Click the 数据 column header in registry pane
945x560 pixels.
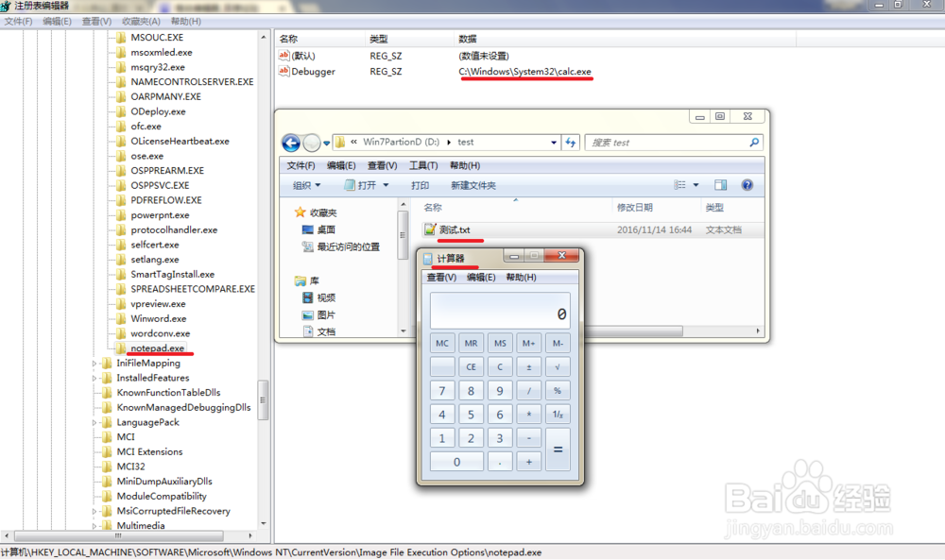tap(467, 39)
